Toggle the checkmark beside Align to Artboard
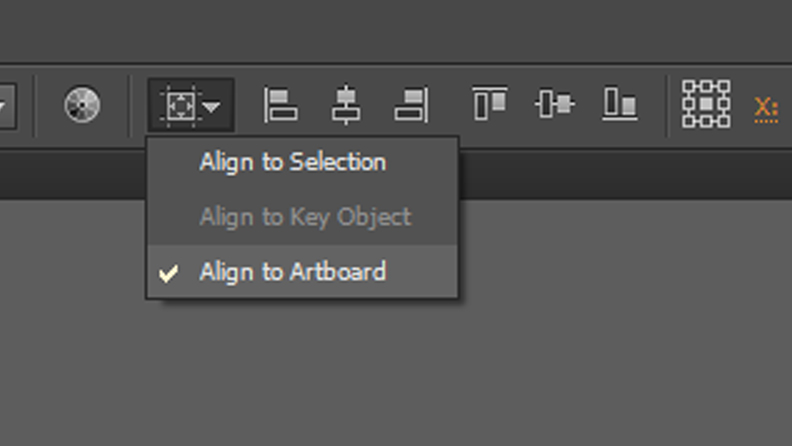Screen dimensions: 792x446 click(x=169, y=272)
